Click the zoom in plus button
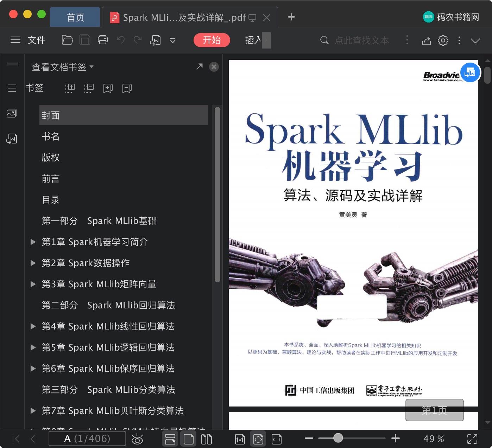The height and width of the screenshot is (448, 492). pos(396,438)
